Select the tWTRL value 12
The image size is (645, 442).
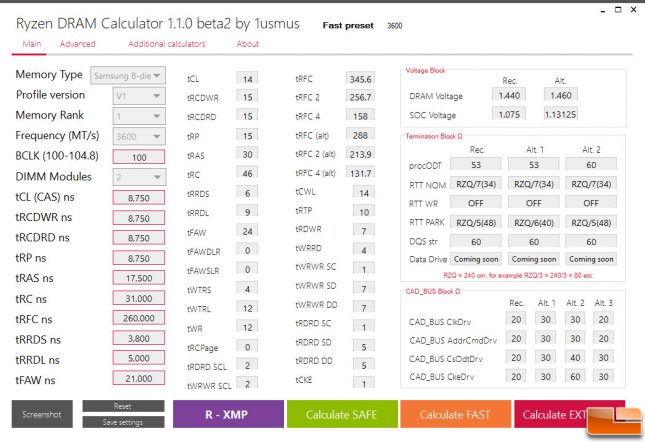click(x=247, y=308)
